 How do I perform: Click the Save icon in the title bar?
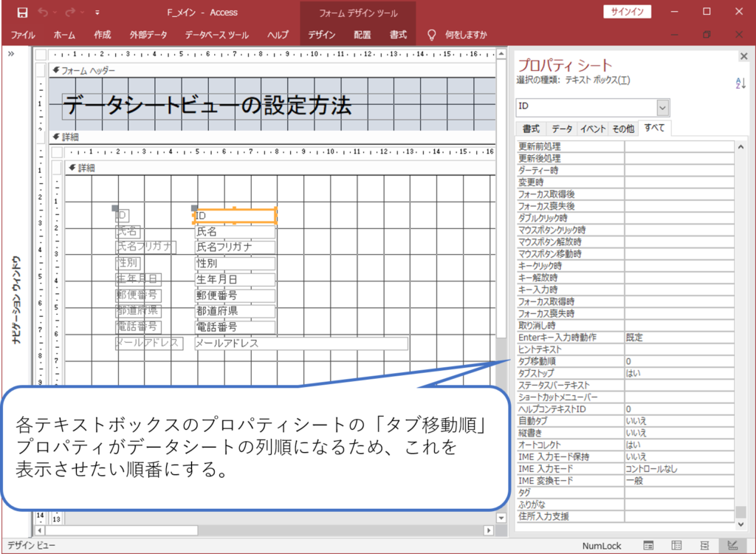coord(22,13)
